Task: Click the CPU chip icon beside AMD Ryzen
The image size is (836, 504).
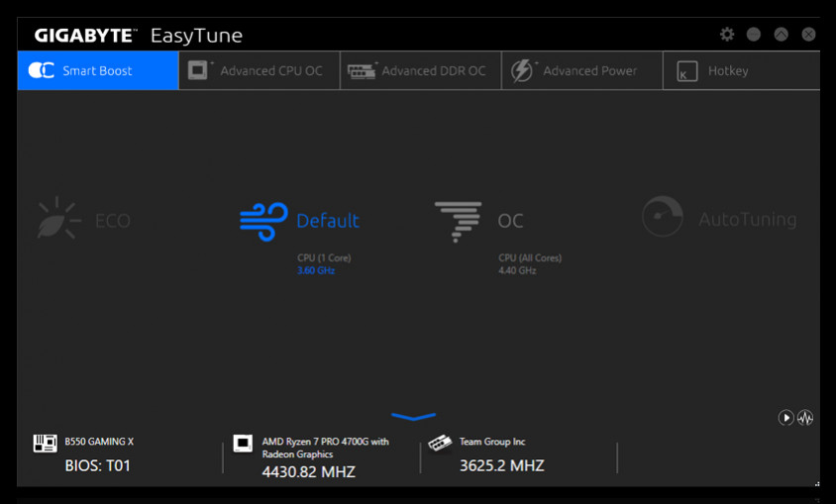Action: pos(243,443)
